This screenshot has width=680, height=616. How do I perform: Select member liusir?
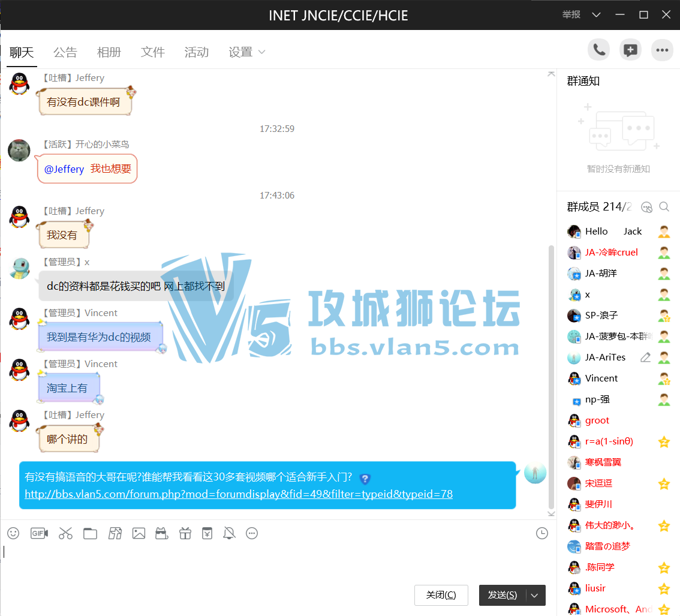618,588
